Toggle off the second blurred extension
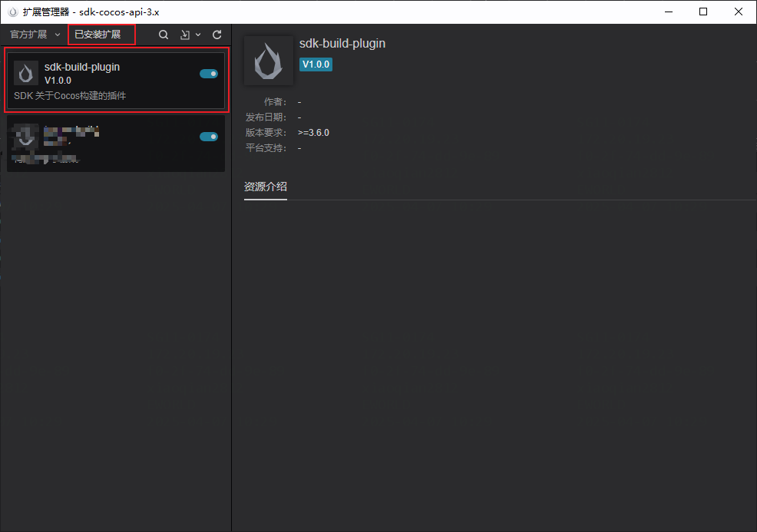Image resolution: width=757 pixels, height=532 pixels. coord(209,137)
